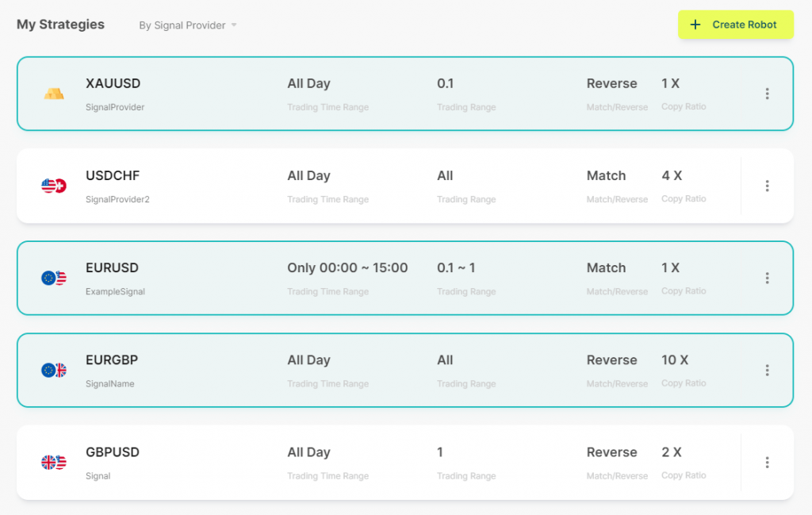Open the GBPUSD strategy three-dot menu
Viewport: 812px width, 515px height.
click(x=767, y=463)
